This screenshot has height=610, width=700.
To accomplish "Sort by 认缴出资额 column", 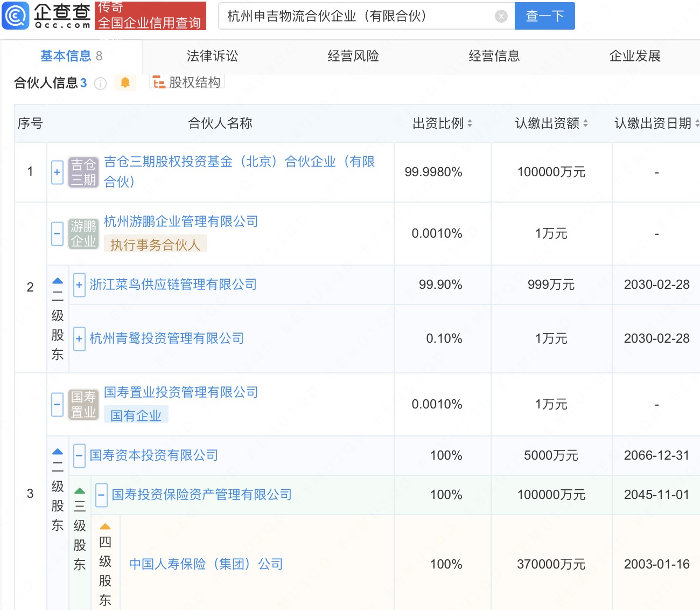I will click(585, 123).
